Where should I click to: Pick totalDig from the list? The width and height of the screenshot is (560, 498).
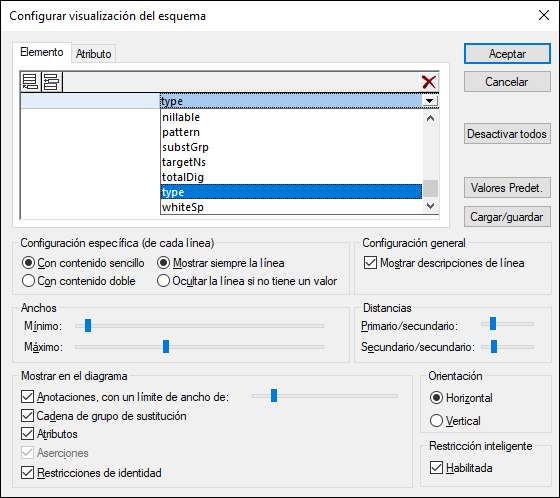tap(291, 177)
